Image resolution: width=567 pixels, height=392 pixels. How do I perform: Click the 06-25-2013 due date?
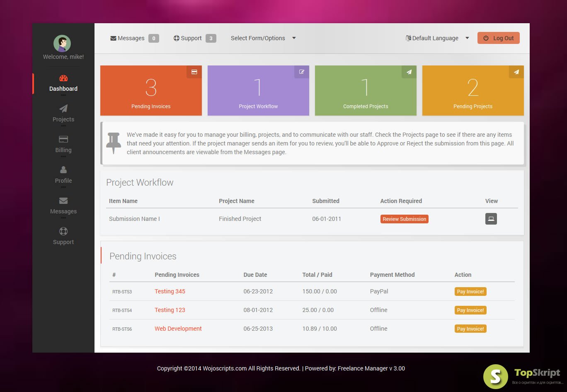click(x=258, y=329)
